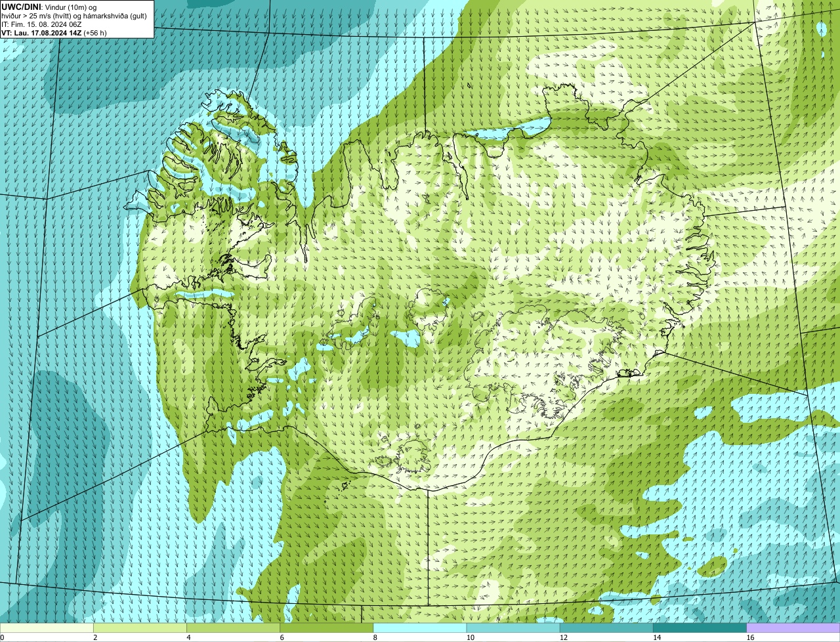This screenshot has width=840, height=642.
Task: Click the legend scale label "2"
Action: pyautogui.click(x=95, y=637)
